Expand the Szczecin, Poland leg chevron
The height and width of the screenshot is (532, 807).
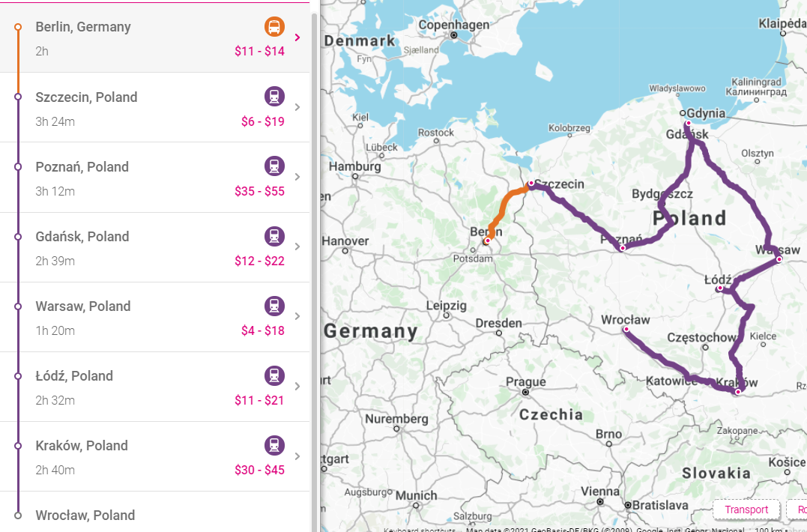pyautogui.click(x=297, y=107)
